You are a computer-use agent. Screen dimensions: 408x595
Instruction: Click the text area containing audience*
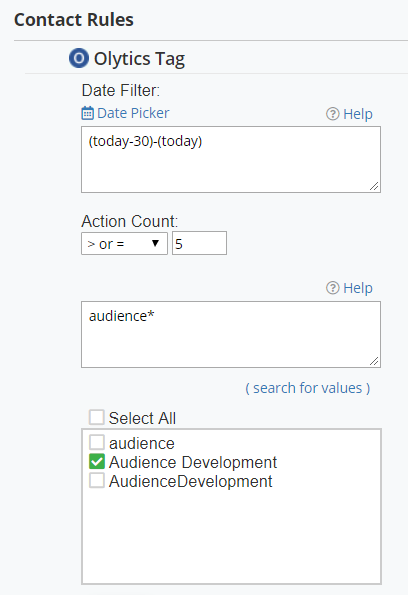(231, 335)
